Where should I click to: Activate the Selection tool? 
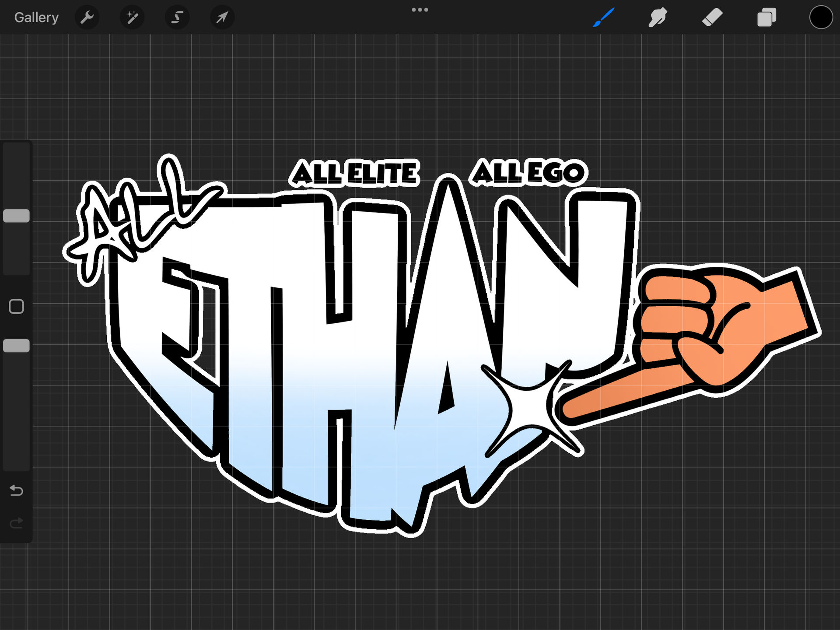pos(177,17)
